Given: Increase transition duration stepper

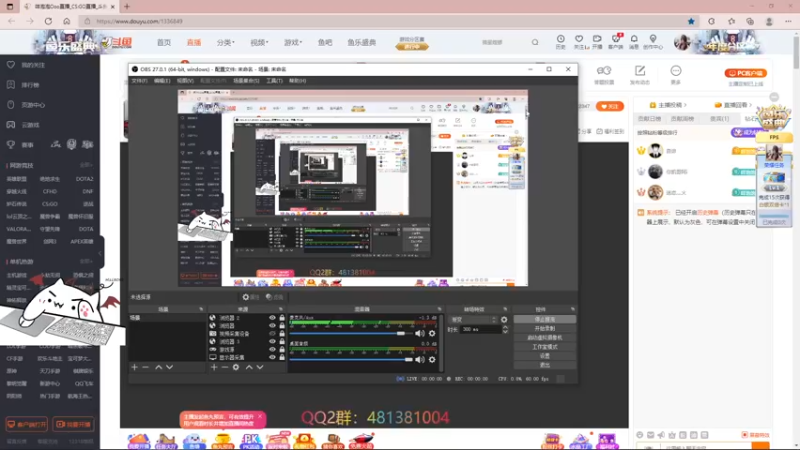Looking at the screenshot, I should click(x=505, y=328).
